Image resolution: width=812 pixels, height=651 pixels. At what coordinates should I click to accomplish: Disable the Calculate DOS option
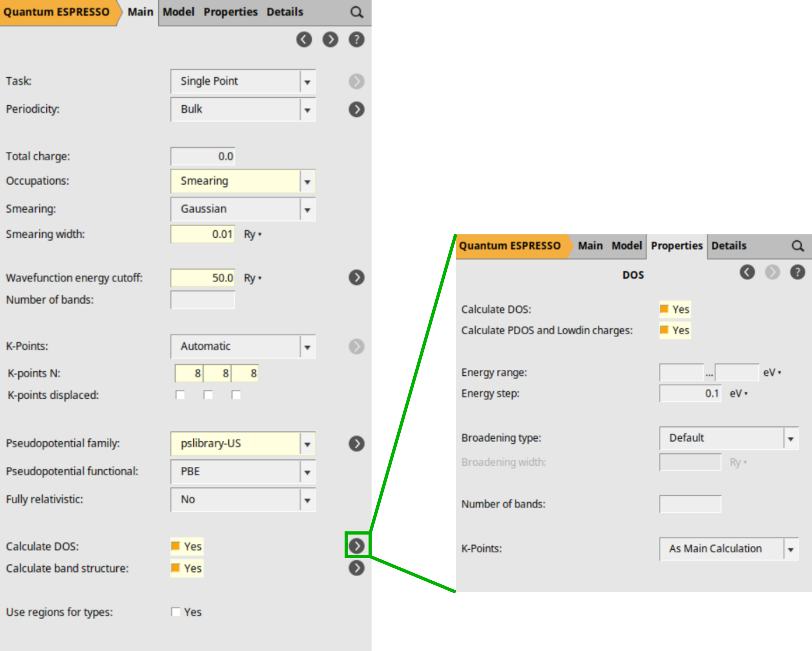click(176, 546)
